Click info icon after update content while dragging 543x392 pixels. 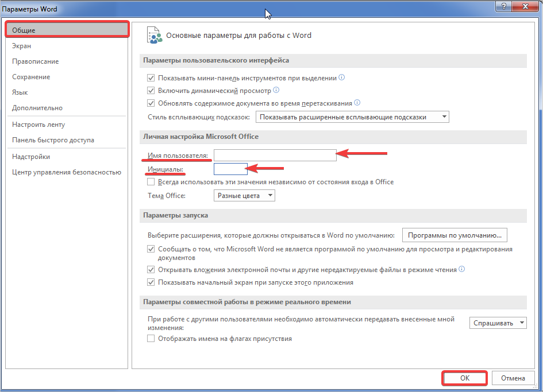click(357, 103)
